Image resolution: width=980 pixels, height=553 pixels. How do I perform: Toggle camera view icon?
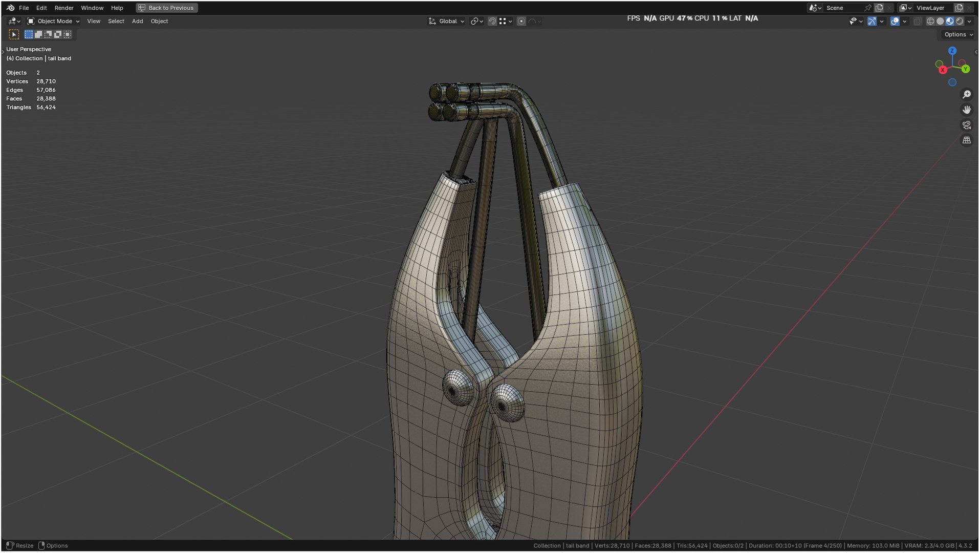pos(967,125)
